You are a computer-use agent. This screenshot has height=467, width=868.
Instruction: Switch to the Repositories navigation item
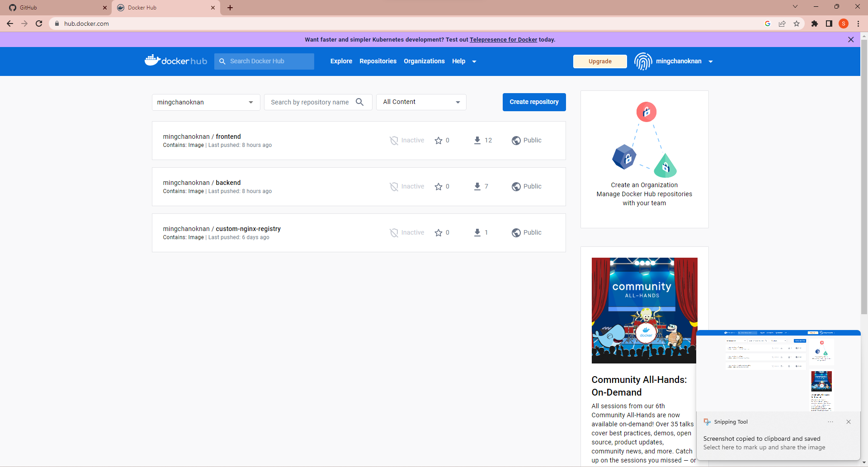[378, 61]
